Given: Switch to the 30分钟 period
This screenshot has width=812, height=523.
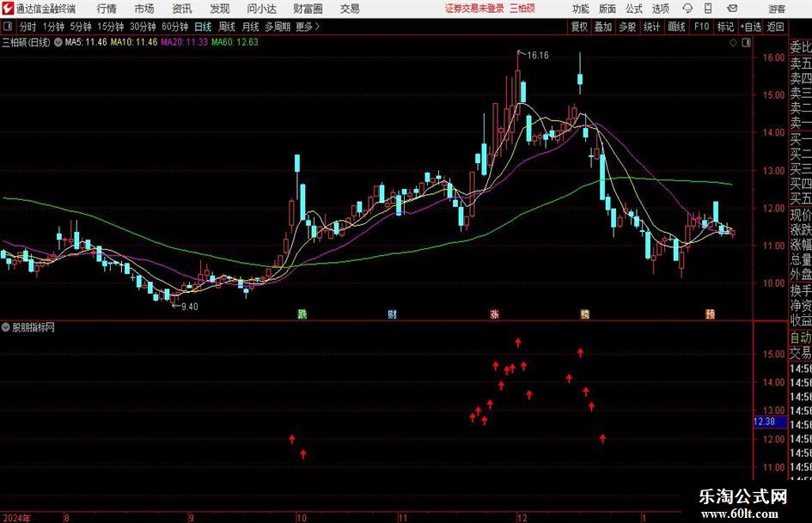Looking at the screenshot, I should point(143,27).
